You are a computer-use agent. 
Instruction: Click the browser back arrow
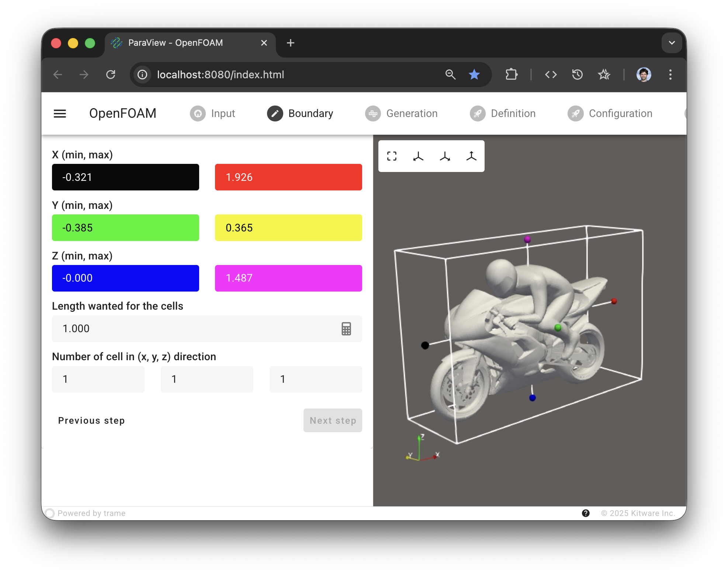point(58,75)
